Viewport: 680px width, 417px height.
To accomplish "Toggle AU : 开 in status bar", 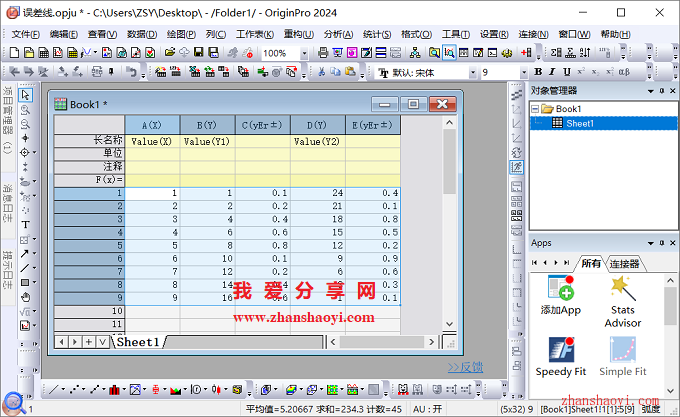I will 428,409.
